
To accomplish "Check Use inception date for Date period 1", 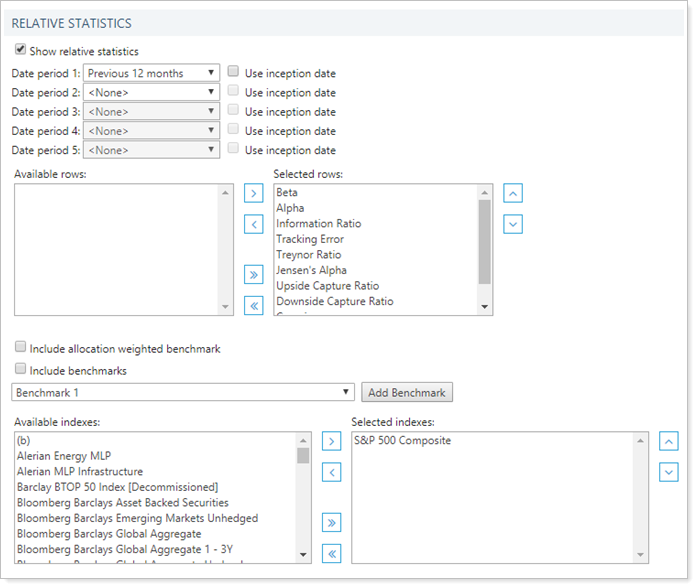I will (x=233, y=72).
